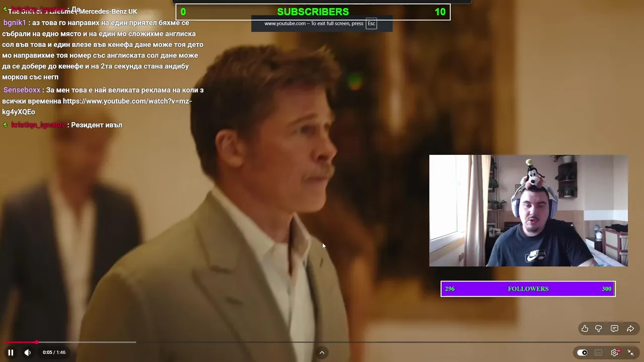The height and width of the screenshot is (362, 644).
Task: Click the Esc key hint in the fullscreen notice
Action: [x=371, y=24]
